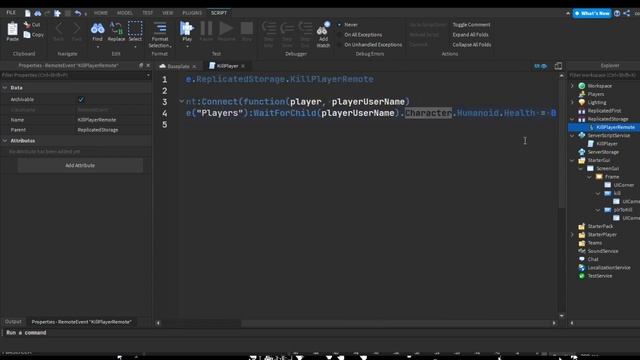Close the KillPlayer script tab
This screenshot has height=360, width=640.
tap(243, 66)
